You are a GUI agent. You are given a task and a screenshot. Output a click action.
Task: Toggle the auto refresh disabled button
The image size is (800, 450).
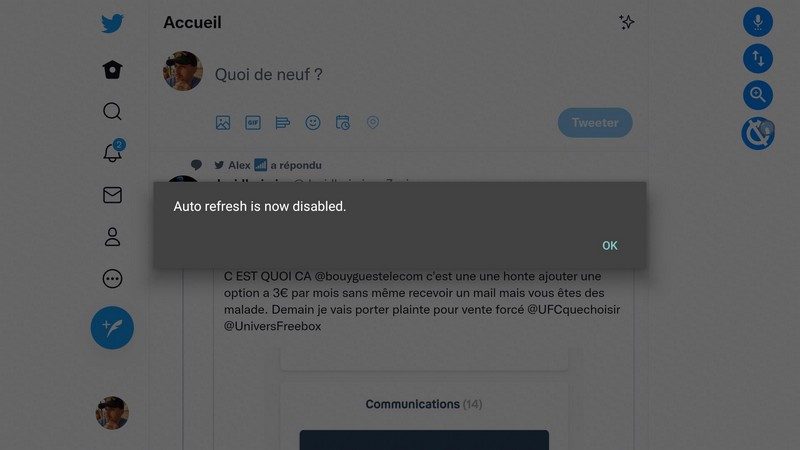[758, 134]
